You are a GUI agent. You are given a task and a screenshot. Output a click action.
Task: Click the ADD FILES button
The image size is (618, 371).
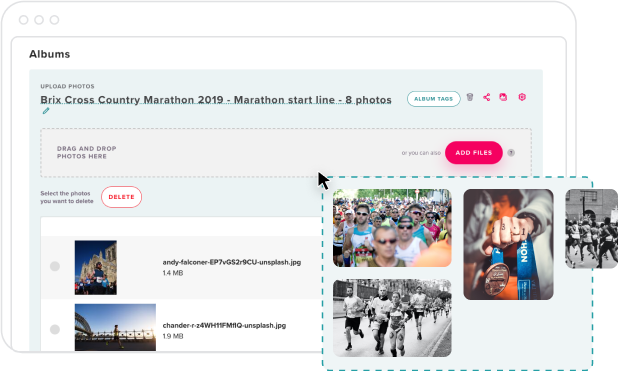click(x=474, y=153)
